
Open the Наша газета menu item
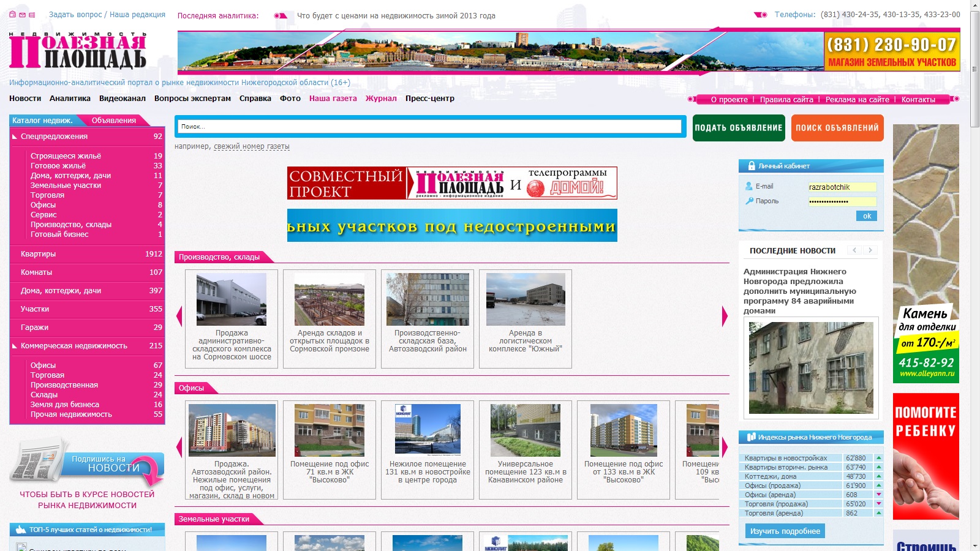(x=333, y=99)
